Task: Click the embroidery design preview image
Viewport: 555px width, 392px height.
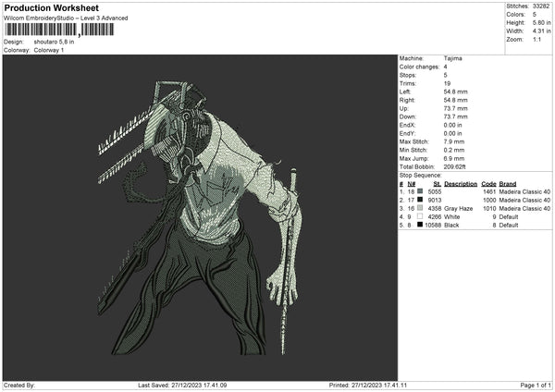Action: coord(200,217)
